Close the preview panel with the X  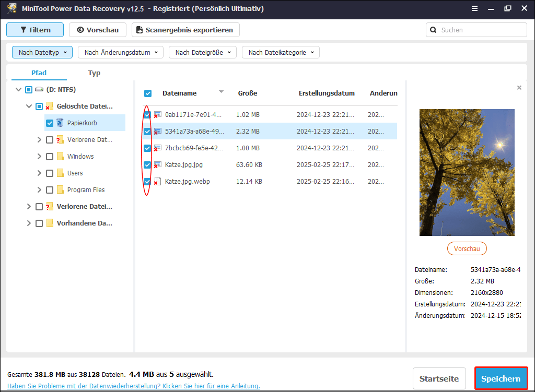click(519, 88)
